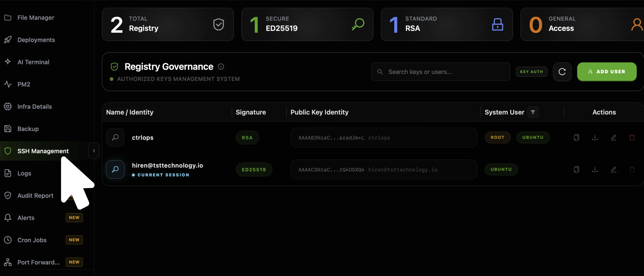
Task: Open Alerts section
Action: [26, 218]
